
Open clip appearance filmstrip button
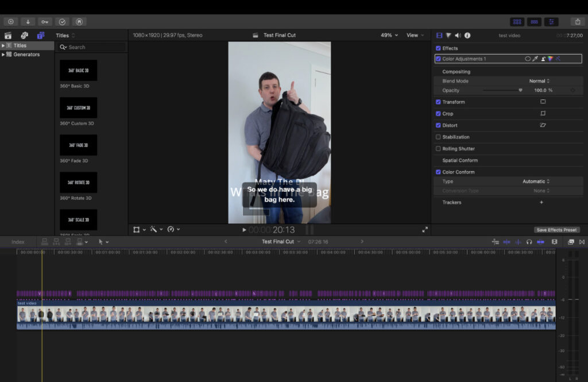[x=554, y=242]
